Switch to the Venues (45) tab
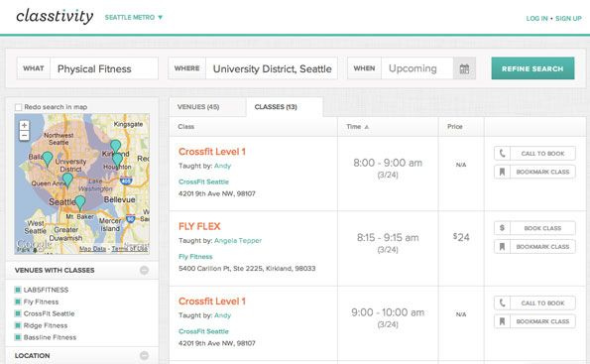Image resolution: width=590 pixels, height=364 pixels. click(198, 107)
